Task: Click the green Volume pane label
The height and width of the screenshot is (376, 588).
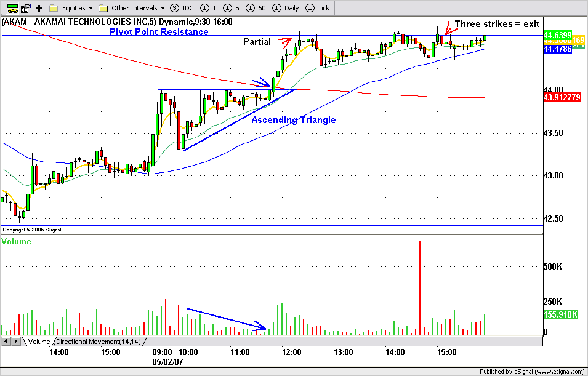Action: [x=16, y=242]
